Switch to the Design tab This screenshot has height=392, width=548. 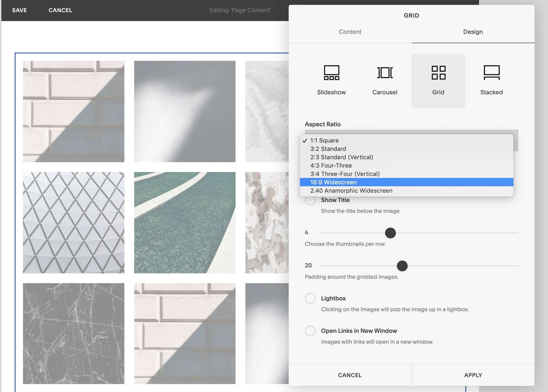coord(473,32)
